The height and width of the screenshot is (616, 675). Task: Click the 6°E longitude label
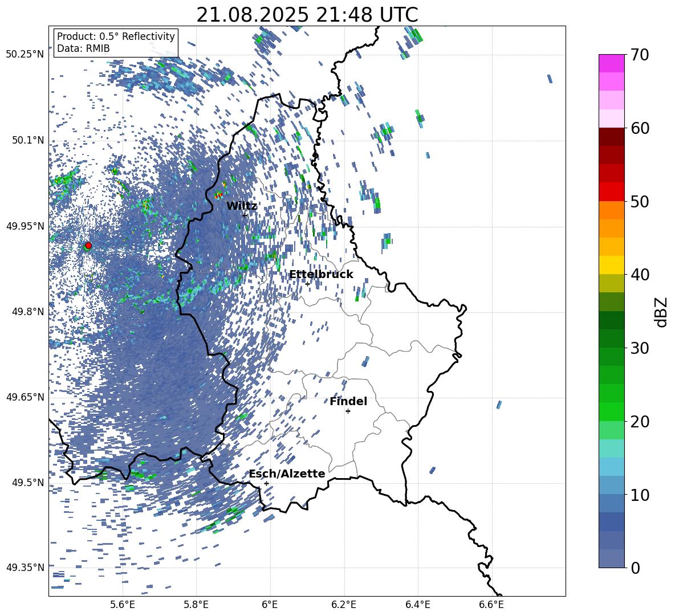[270, 605]
